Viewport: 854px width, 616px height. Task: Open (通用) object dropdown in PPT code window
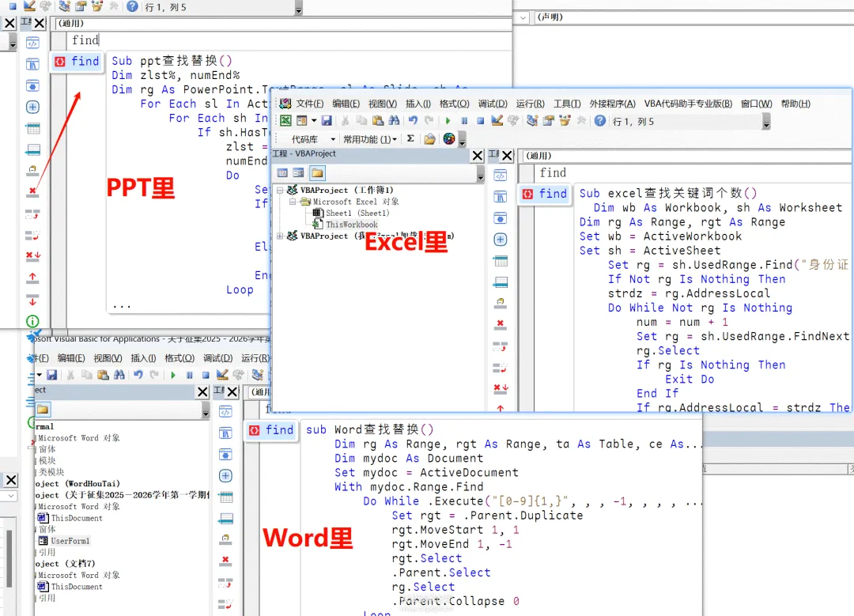(x=284, y=24)
